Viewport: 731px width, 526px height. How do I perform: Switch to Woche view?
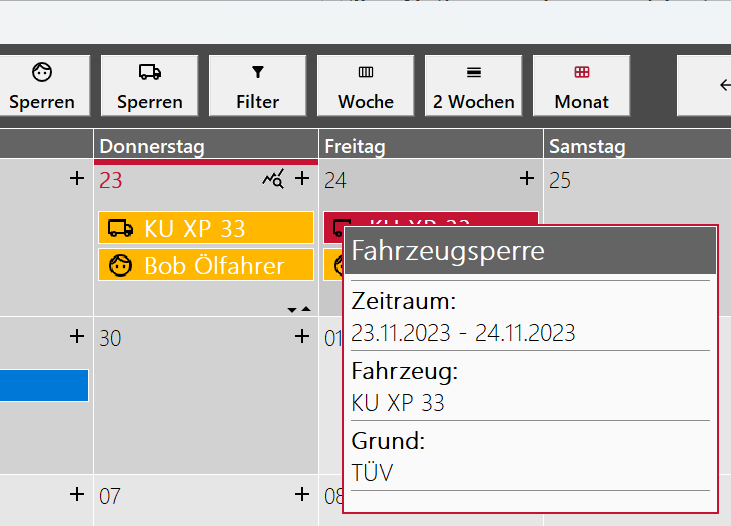pos(366,86)
